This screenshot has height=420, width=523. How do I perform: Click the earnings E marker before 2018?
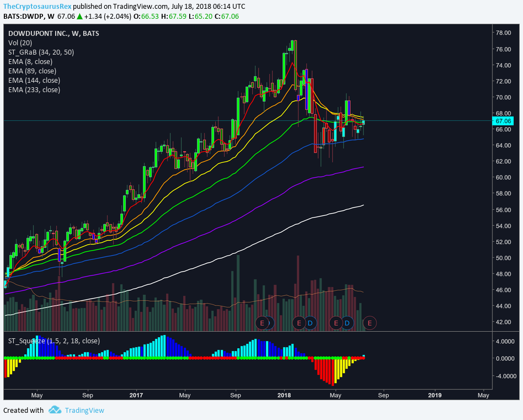point(262,323)
